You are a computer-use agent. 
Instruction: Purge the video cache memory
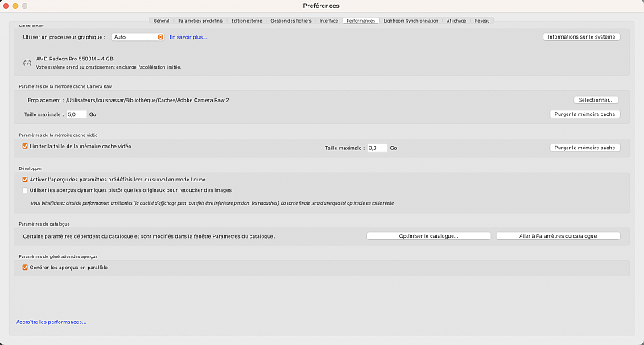[584, 148]
